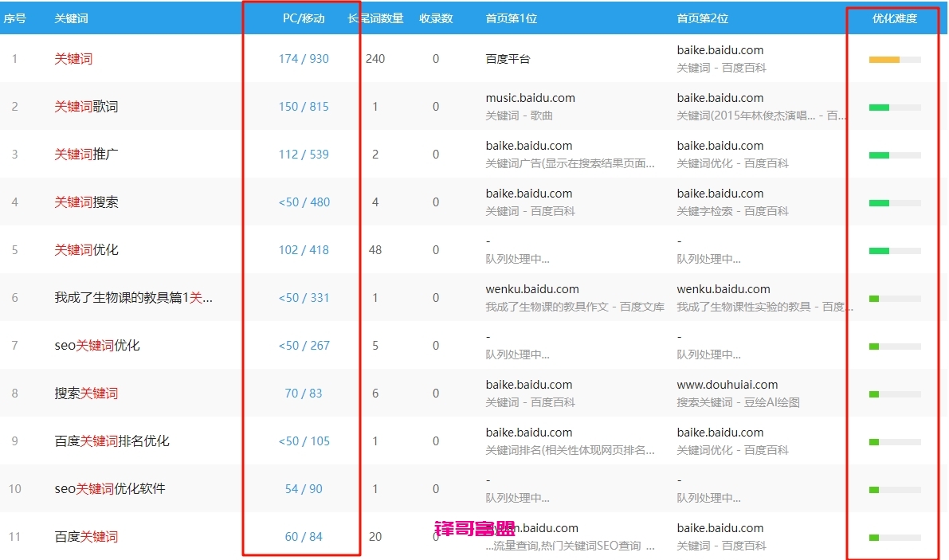Click long-tail count 48 for 关键词优化
Viewport: 949px width, 560px height.
[375, 250]
